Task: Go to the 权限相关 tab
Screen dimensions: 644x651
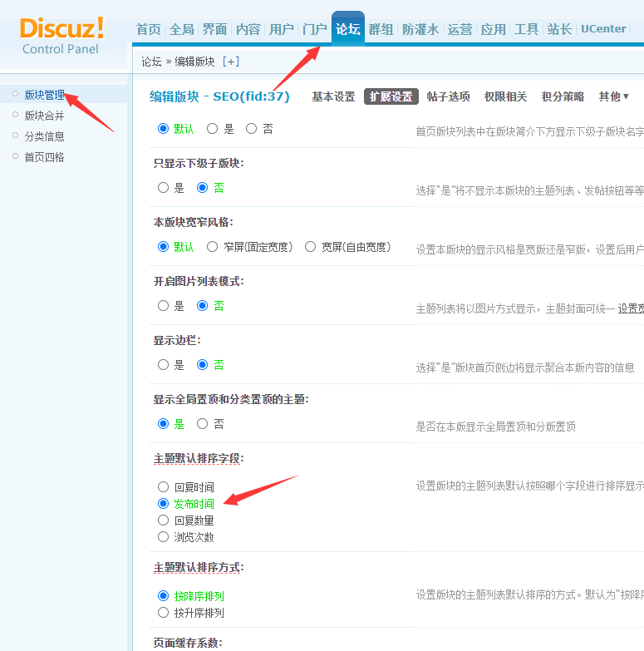Action: tap(505, 96)
